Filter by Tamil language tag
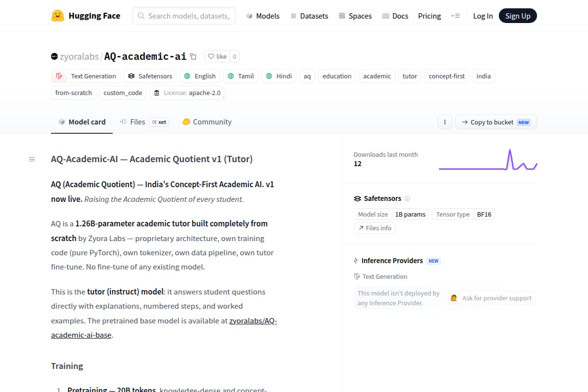This screenshot has width=588, height=392. coord(241,76)
